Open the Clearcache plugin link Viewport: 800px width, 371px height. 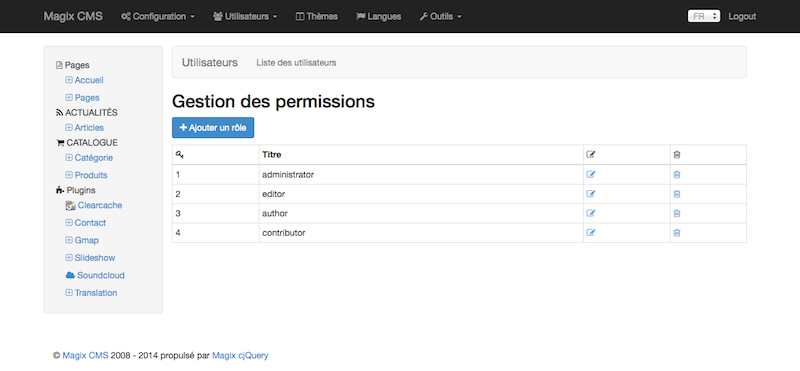click(100, 205)
